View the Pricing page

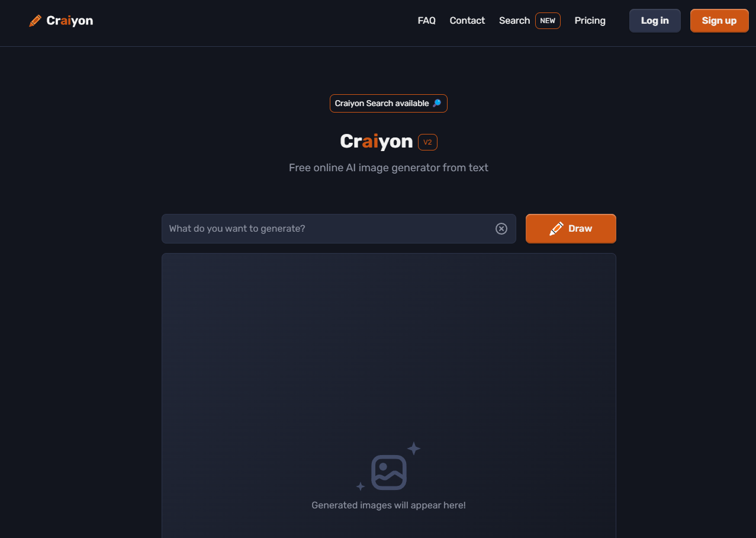click(590, 21)
